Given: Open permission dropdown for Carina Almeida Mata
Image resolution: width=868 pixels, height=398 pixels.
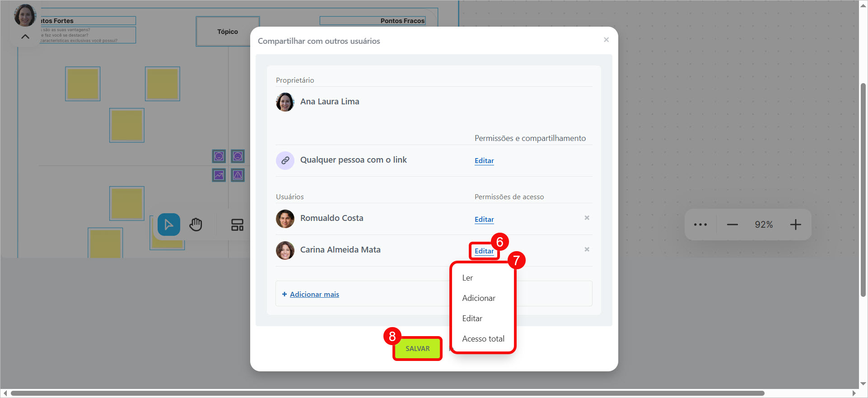Looking at the screenshot, I should [x=484, y=251].
